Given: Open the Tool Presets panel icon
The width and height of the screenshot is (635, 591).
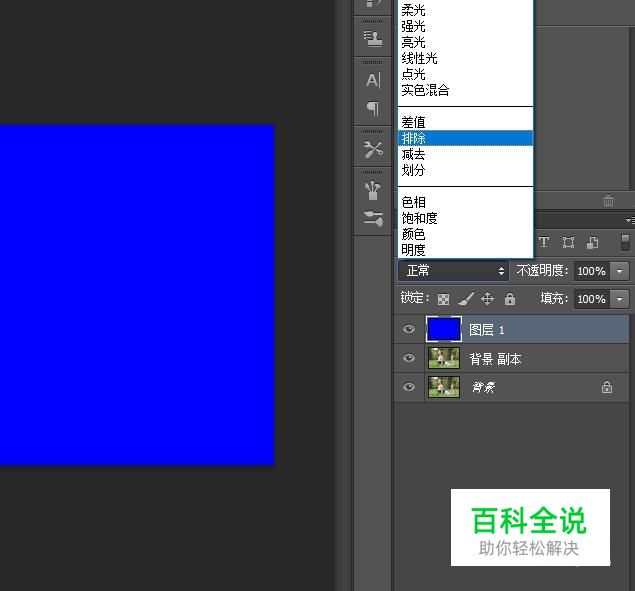Looking at the screenshot, I should tap(373, 149).
